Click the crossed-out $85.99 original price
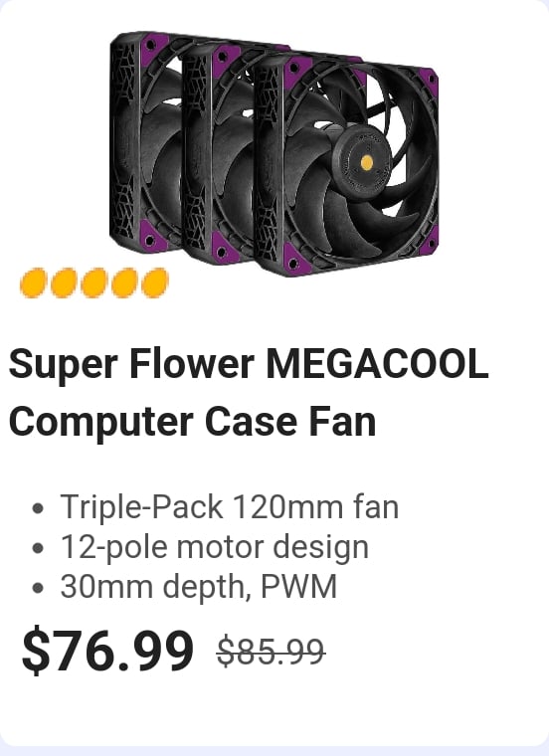Image resolution: width=549 pixels, height=756 pixels. tap(271, 652)
